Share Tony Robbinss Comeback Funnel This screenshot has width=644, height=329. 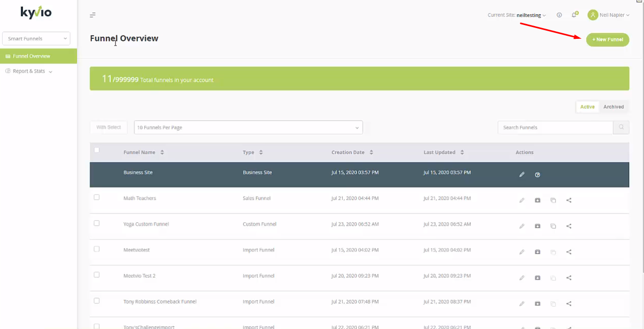[569, 304]
